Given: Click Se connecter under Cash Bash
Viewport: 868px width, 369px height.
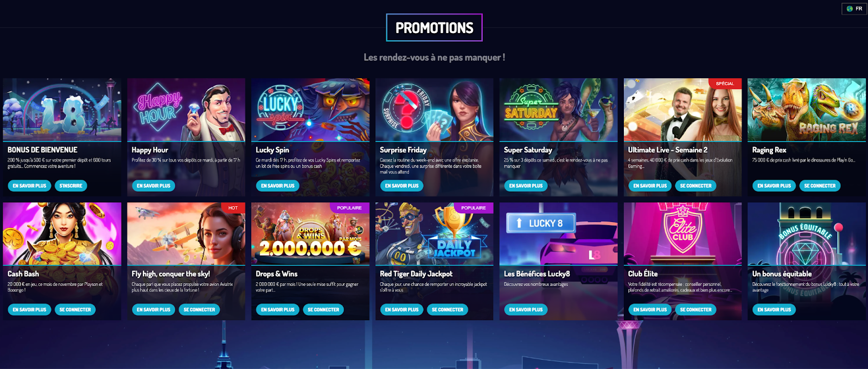Looking at the screenshot, I should point(75,310).
